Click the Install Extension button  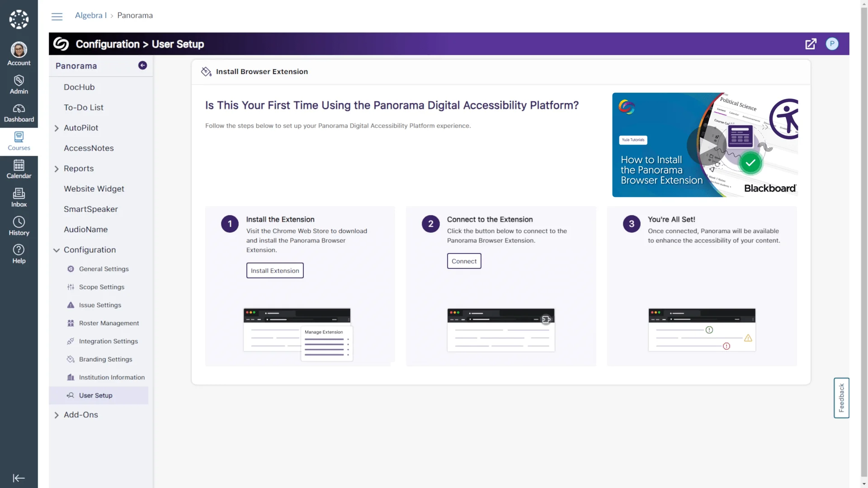tap(275, 271)
